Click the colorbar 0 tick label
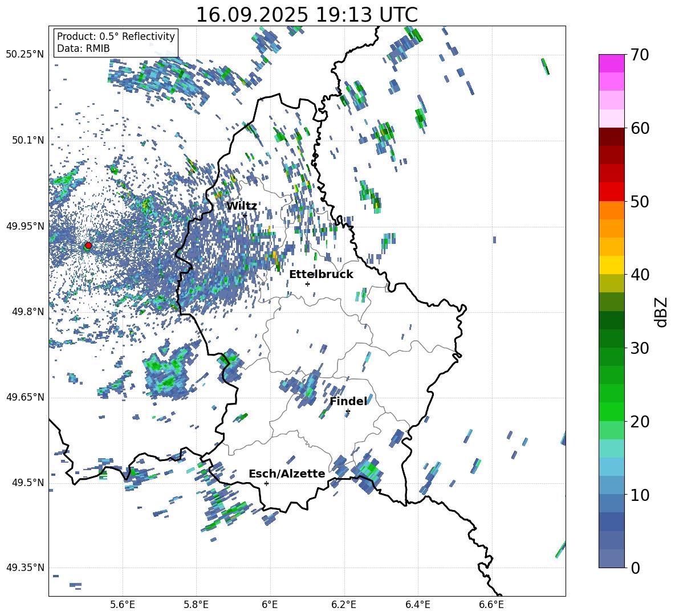675x616 pixels. click(x=636, y=568)
